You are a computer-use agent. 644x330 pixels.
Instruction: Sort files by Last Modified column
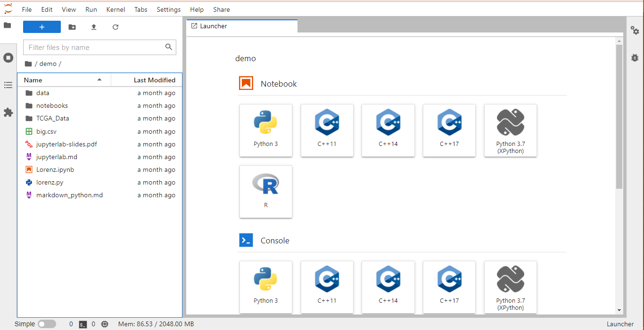coord(147,80)
